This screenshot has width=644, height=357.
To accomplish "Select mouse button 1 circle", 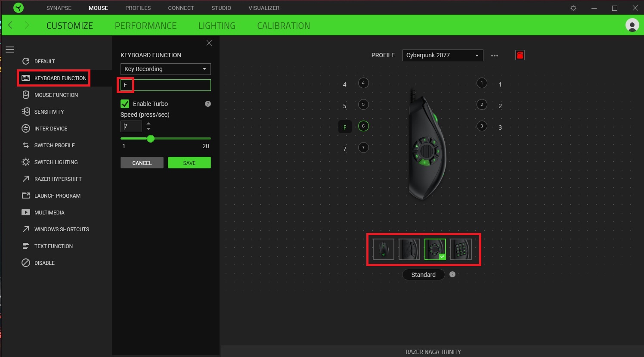I will 482,83.
